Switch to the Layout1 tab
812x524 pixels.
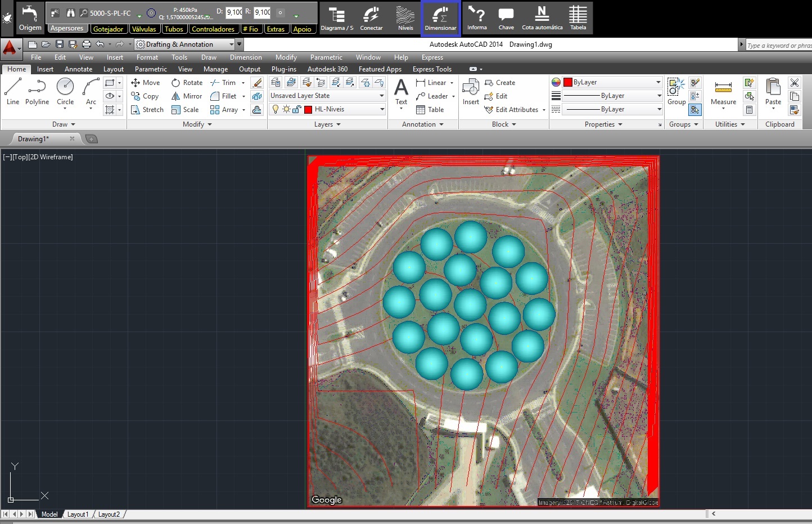pos(78,514)
